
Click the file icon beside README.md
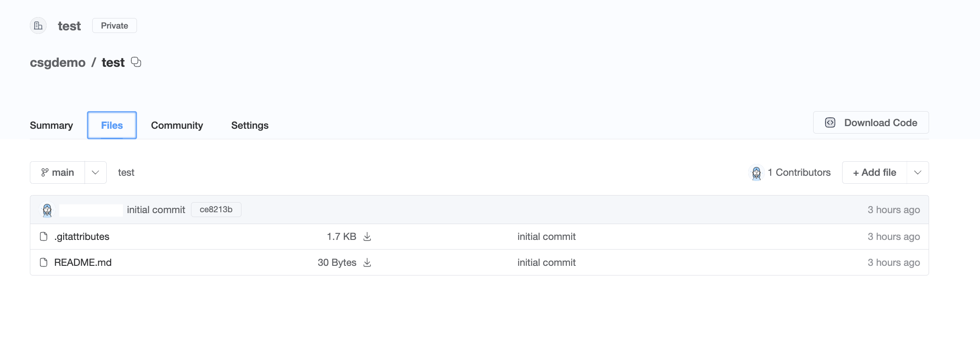pyautogui.click(x=43, y=263)
